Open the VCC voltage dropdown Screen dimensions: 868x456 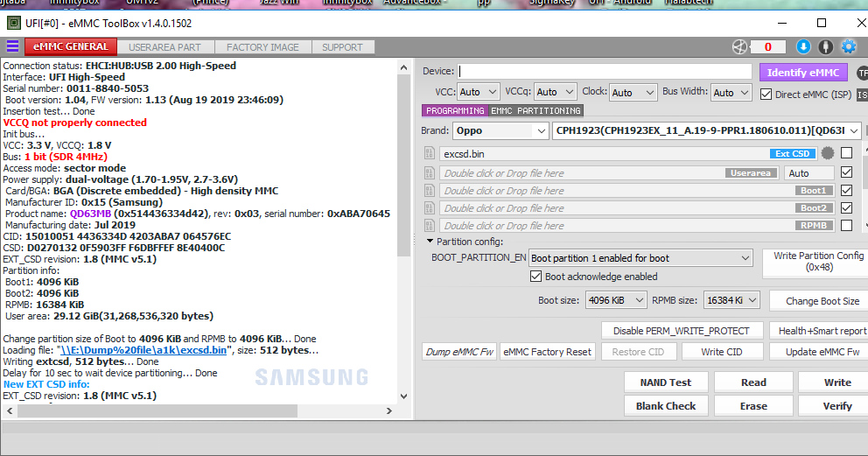(x=479, y=93)
